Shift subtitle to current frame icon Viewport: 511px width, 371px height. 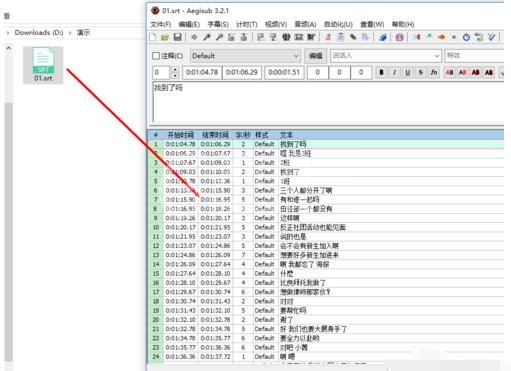[x=311, y=37]
